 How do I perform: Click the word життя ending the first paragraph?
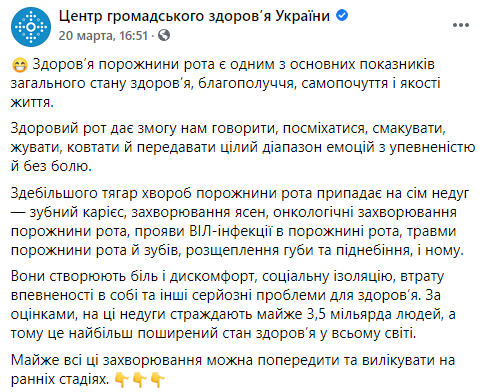coord(30,102)
